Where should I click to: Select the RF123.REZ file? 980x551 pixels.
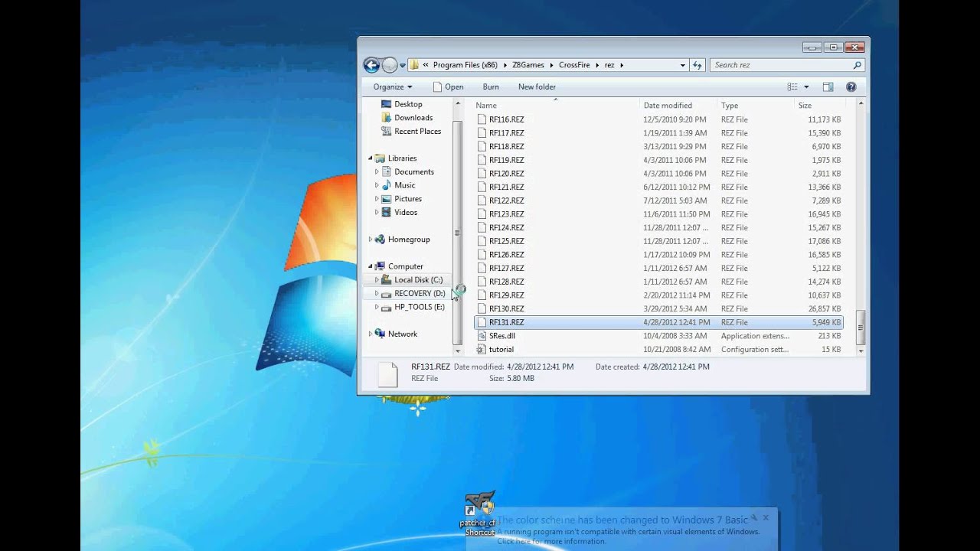click(507, 214)
